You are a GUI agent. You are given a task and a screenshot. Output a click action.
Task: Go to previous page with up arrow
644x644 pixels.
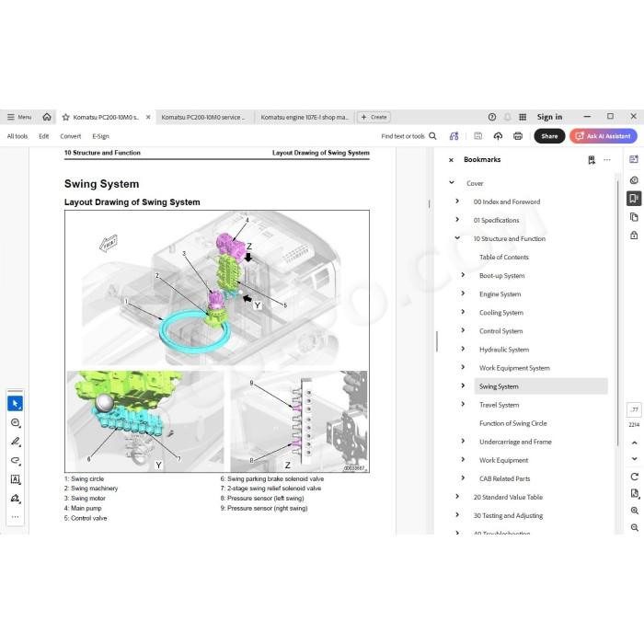coord(634,443)
